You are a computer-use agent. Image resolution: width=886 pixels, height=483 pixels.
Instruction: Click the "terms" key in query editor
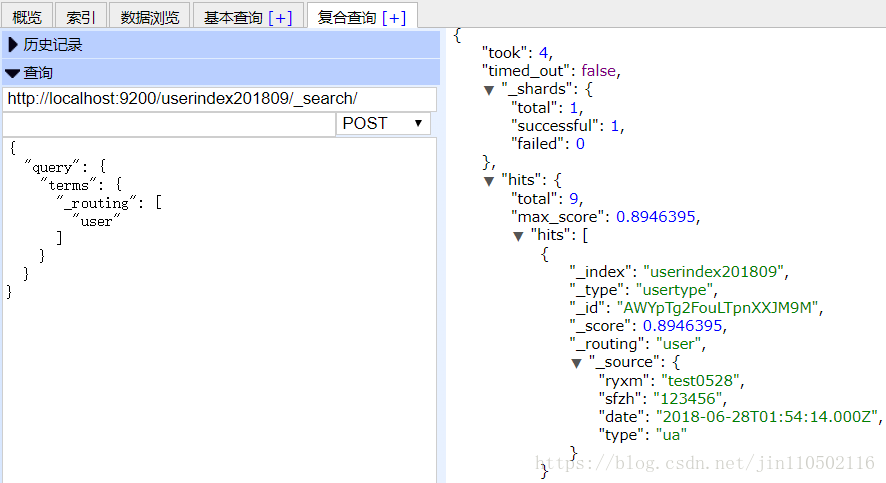click(68, 185)
